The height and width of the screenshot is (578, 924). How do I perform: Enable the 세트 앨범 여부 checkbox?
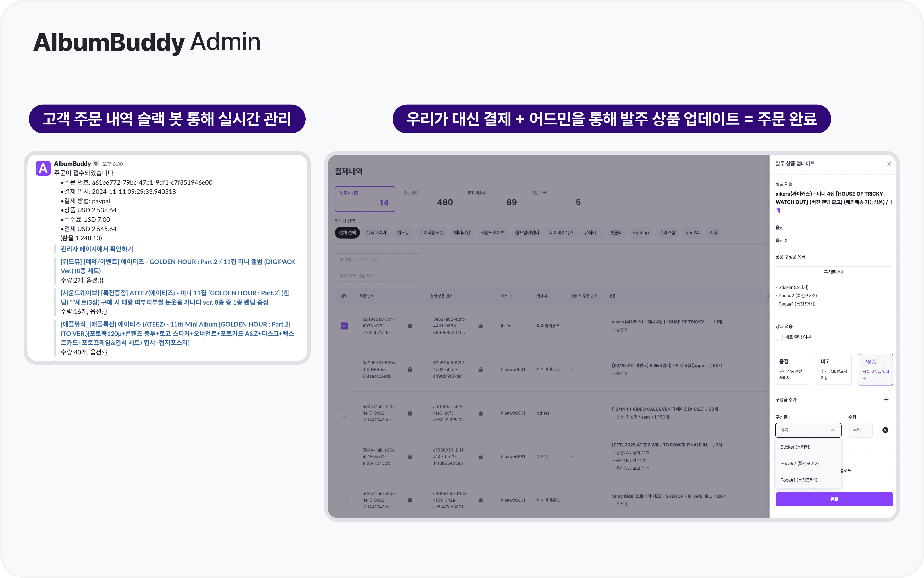(x=779, y=337)
